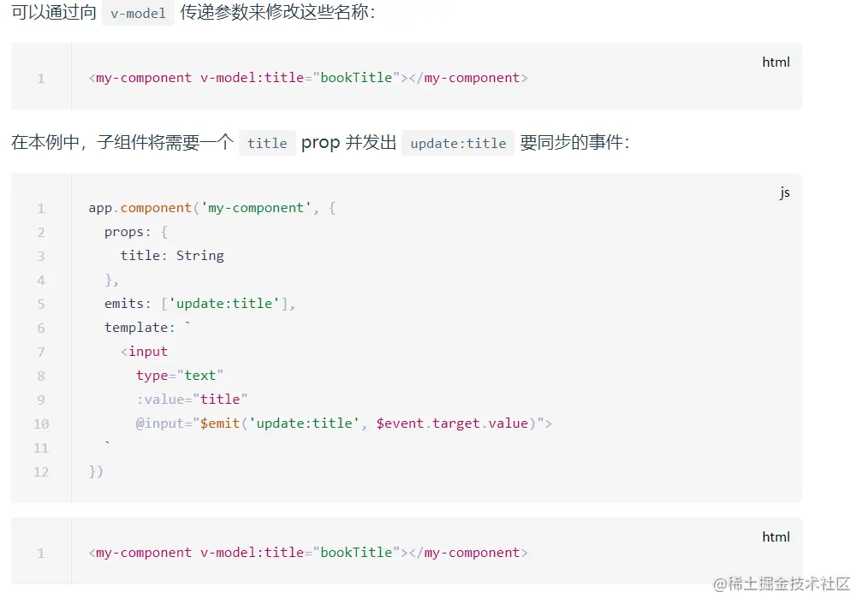Image resolution: width=868 pixels, height=610 pixels.
Task: Click the js language label
Action: click(x=784, y=192)
